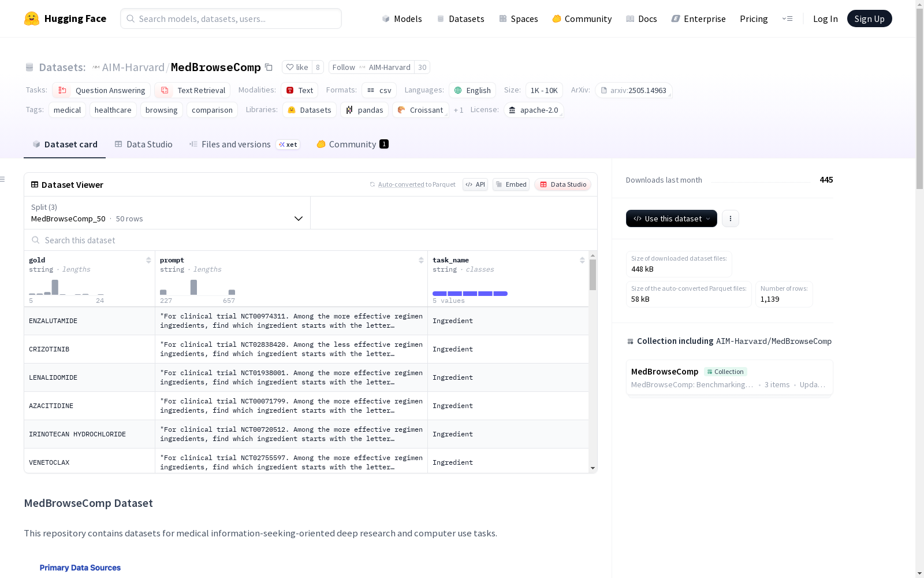Click the pandas library tag
Image resolution: width=924 pixels, height=578 pixels.
point(364,110)
